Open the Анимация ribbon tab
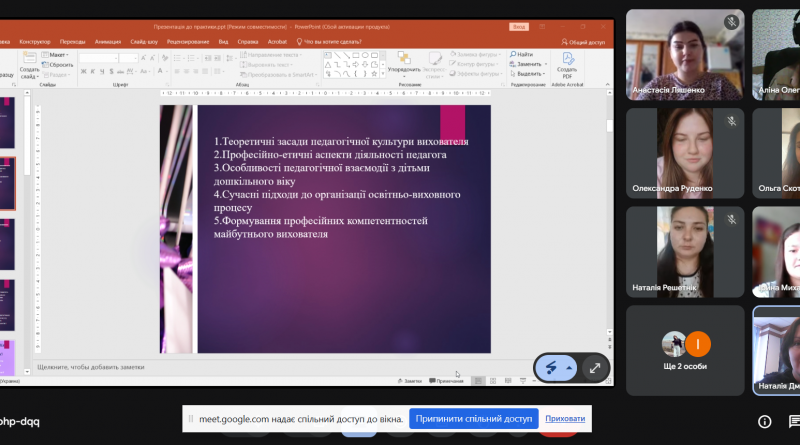Image resolution: width=800 pixels, height=445 pixels. click(x=108, y=42)
